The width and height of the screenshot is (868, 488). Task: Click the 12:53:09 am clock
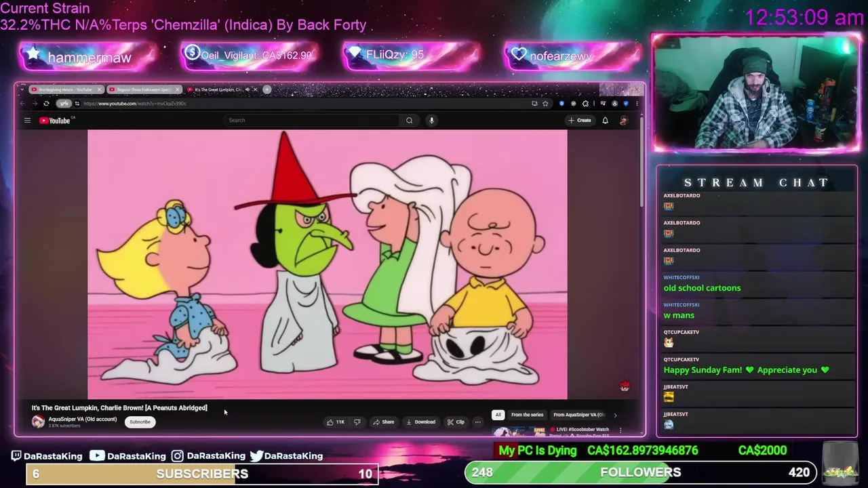(804, 17)
